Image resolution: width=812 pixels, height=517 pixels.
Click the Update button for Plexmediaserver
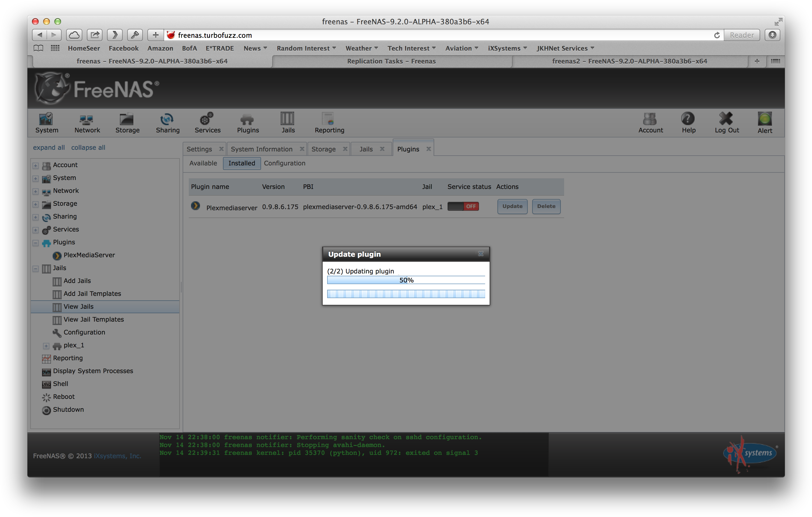coord(512,206)
